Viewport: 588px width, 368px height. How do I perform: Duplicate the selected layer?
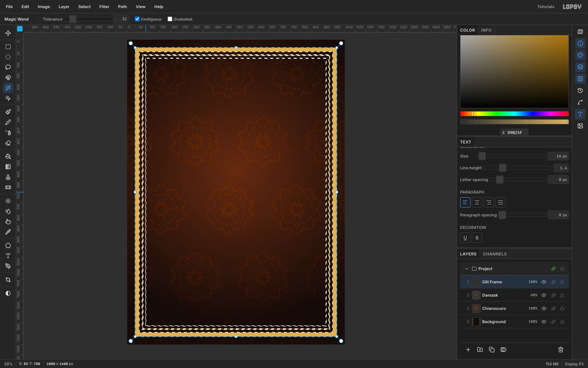[x=492, y=350]
